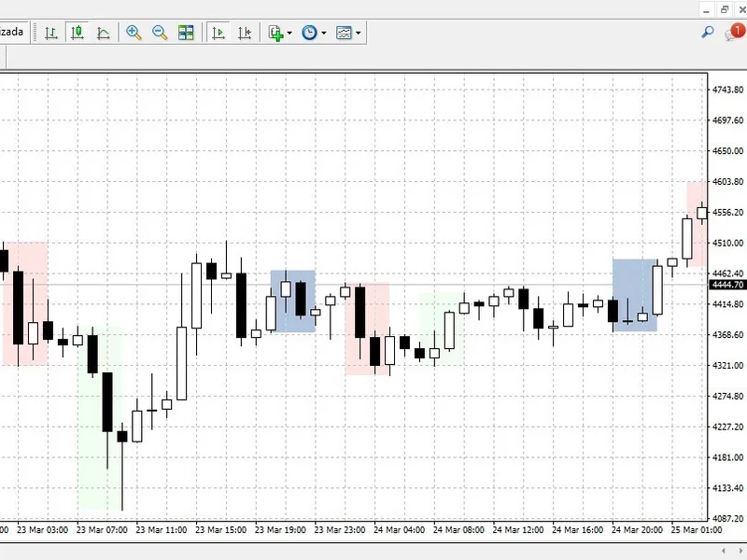Screen dimensions: 747x560
Task: Switch chart to bar chart mode
Action: [x=51, y=33]
